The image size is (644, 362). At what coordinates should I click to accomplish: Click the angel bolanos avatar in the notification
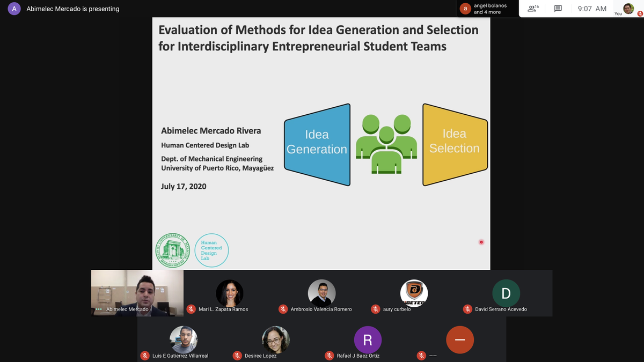[465, 9]
